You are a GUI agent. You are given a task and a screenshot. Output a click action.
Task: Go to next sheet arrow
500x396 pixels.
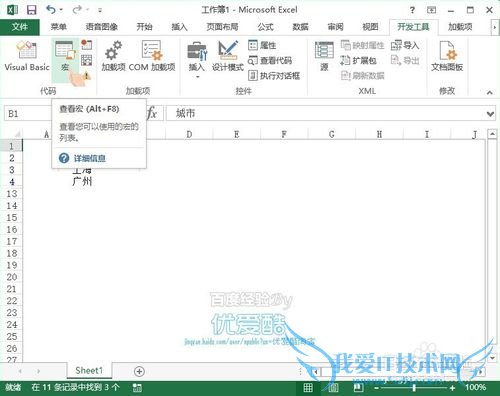(38, 371)
